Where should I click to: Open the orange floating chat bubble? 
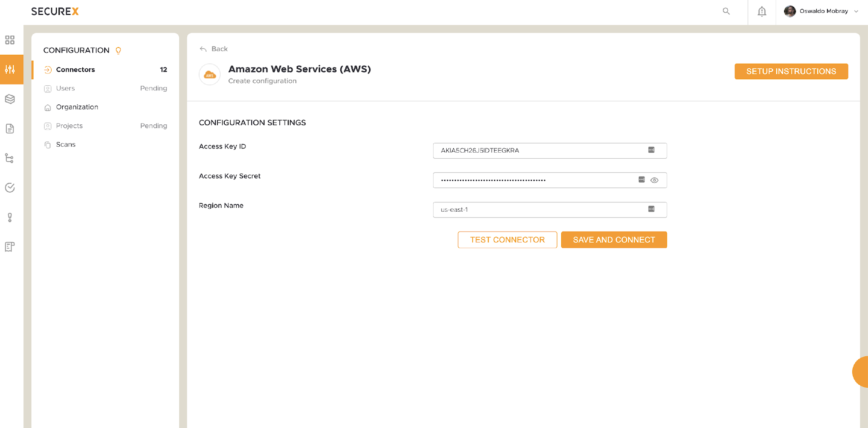(860, 372)
